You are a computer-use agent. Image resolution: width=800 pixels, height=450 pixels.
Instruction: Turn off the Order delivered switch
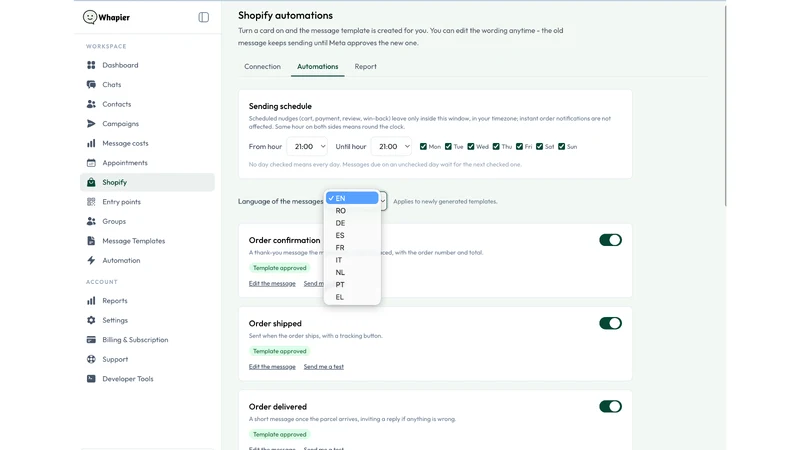pos(610,406)
